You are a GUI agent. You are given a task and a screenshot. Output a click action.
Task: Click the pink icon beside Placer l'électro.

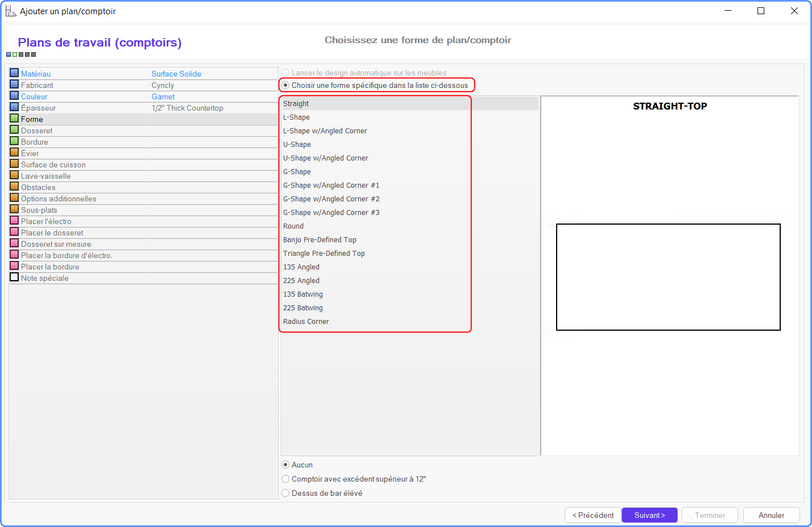coord(14,221)
